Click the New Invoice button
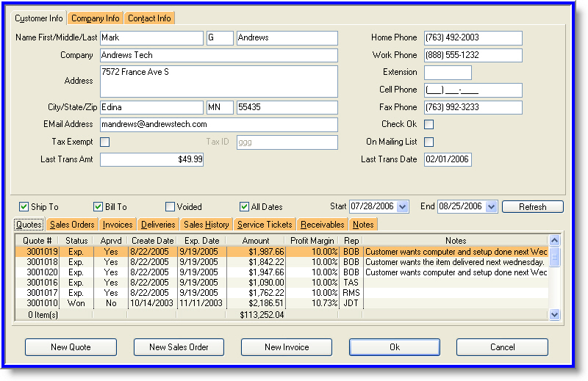Image resolution: width=588 pixels, height=381 pixels. click(287, 347)
